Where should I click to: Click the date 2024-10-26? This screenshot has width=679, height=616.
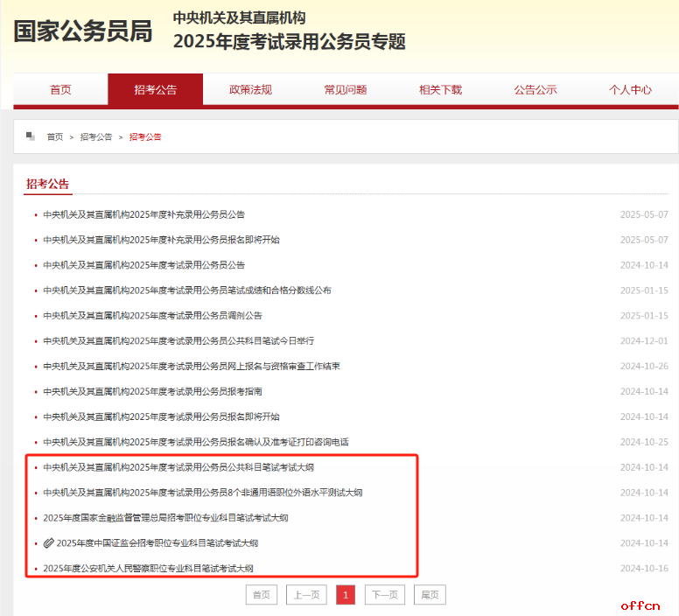[x=644, y=366]
